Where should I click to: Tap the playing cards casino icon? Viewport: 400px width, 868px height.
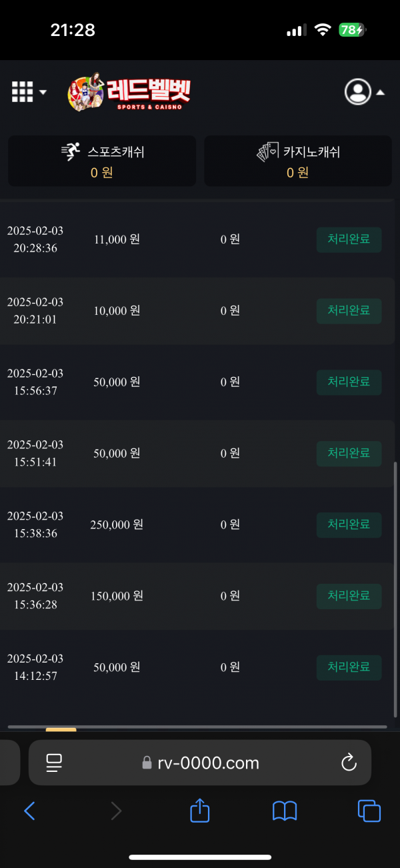268,152
